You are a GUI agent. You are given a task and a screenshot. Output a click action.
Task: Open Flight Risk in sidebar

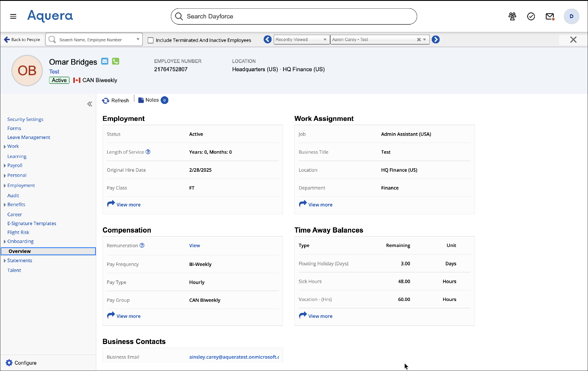[18, 232]
